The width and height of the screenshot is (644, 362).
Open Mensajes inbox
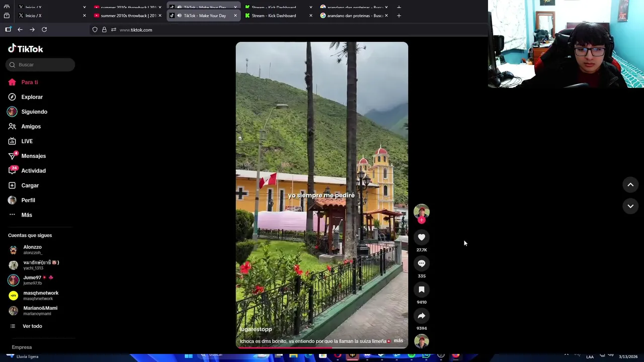[27, 156]
